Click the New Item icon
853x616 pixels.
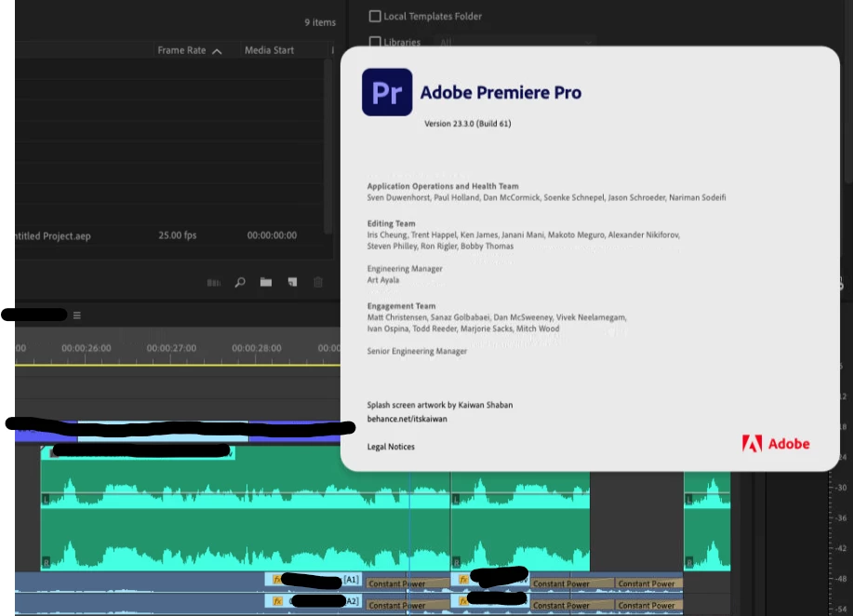coord(292,282)
